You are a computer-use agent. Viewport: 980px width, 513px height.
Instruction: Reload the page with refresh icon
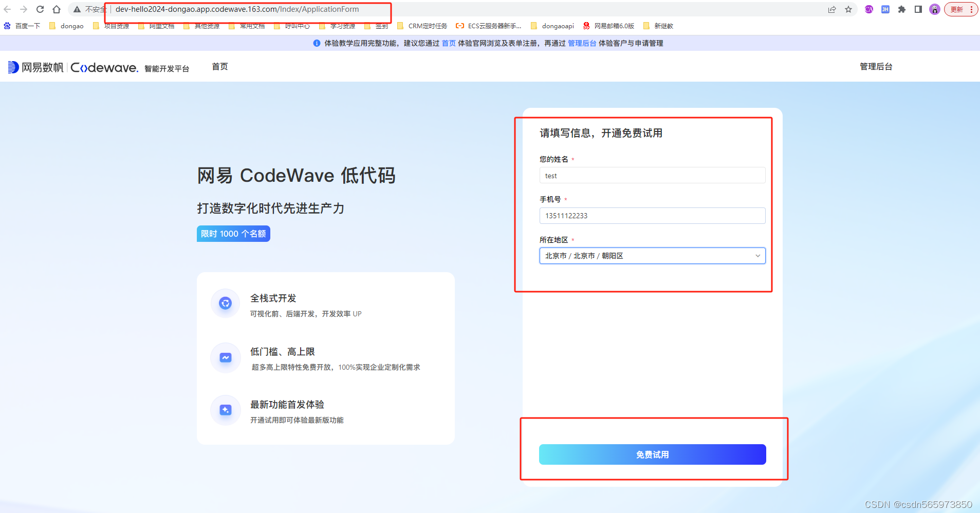pos(40,9)
